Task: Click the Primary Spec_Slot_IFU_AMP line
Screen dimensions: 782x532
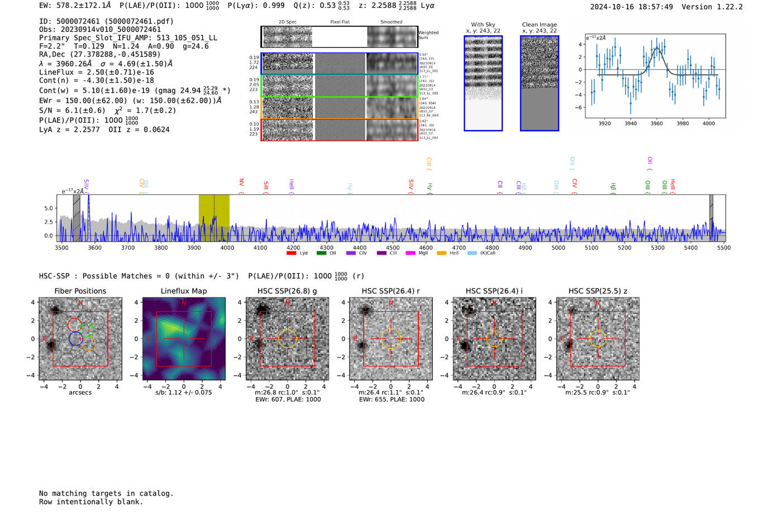Action: coord(128,38)
